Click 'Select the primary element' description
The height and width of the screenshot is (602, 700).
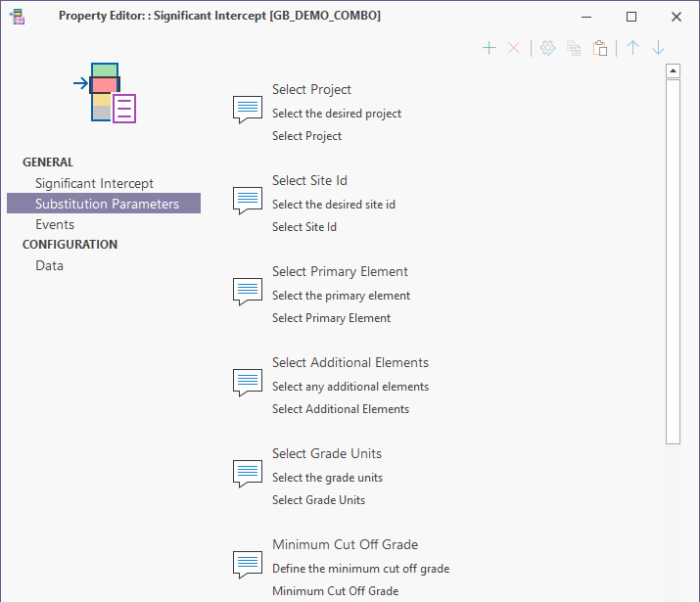(341, 296)
